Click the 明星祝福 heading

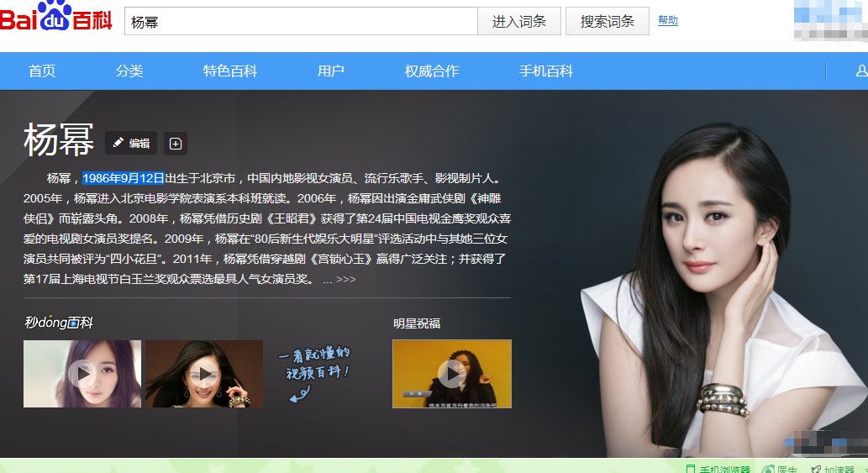pos(417,323)
